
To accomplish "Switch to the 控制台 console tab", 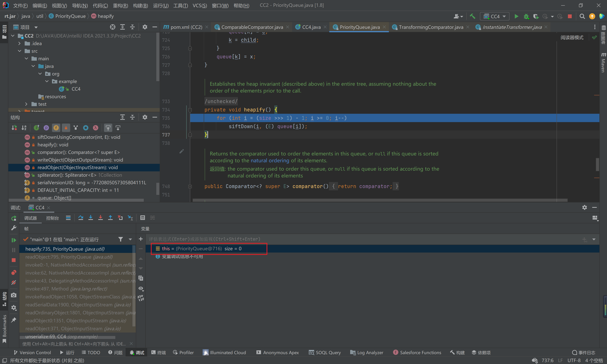I will (x=52, y=218).
